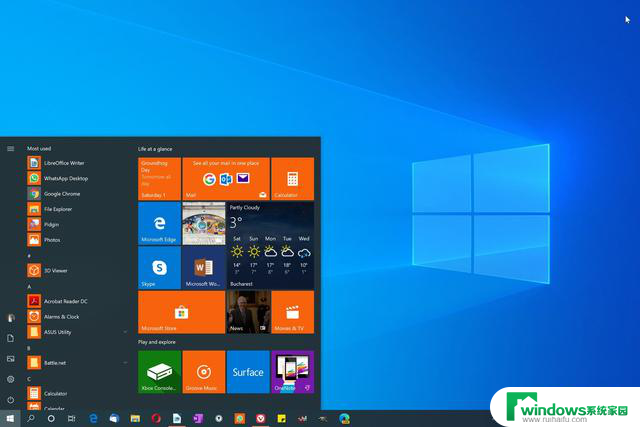Switch to LibreOffice Writer on taskbar
This screenshot has width=640, height=427.
pyautogui.click(x=177, y=418)
